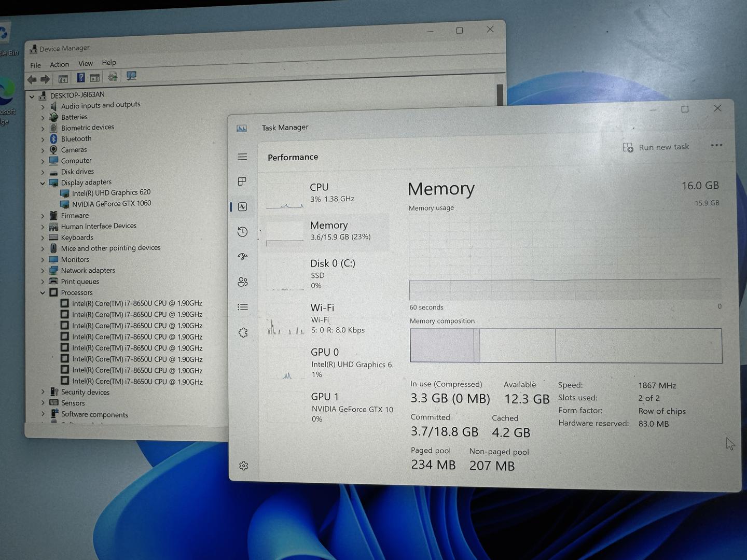Click the Memory composition bar

click(x=566, y=345)
